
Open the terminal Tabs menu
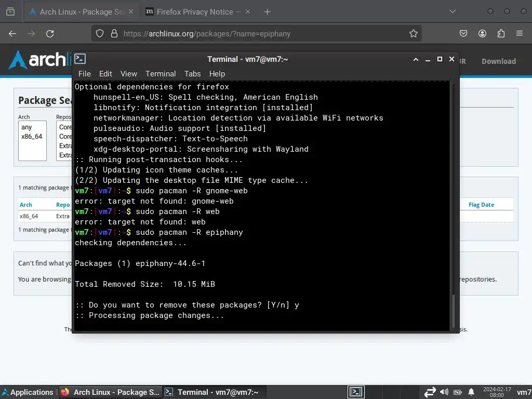coord(192,74)
